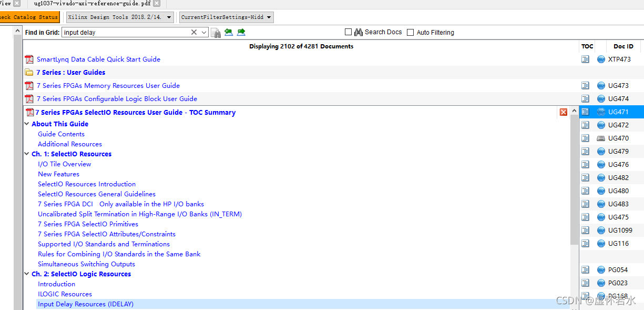
Task: Click the Check Catalog Status button
Action: pyautogui.click(x=29, y=17)
